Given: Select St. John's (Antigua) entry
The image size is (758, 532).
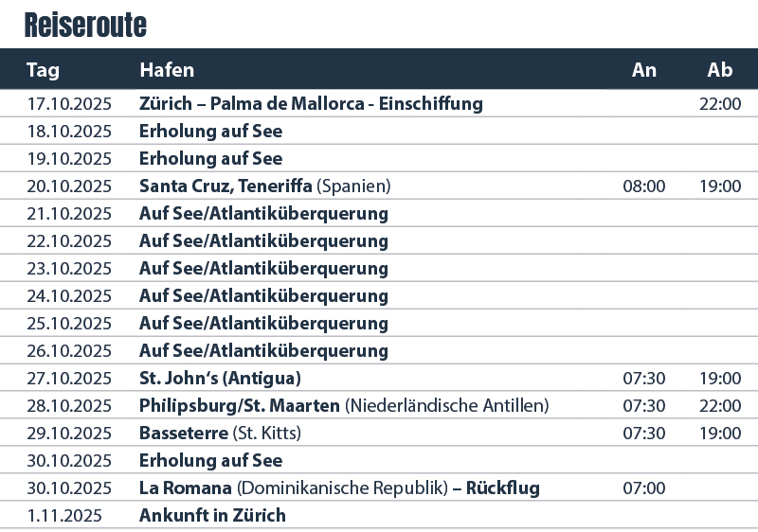Looking at the screenshot, I should 220,379.
